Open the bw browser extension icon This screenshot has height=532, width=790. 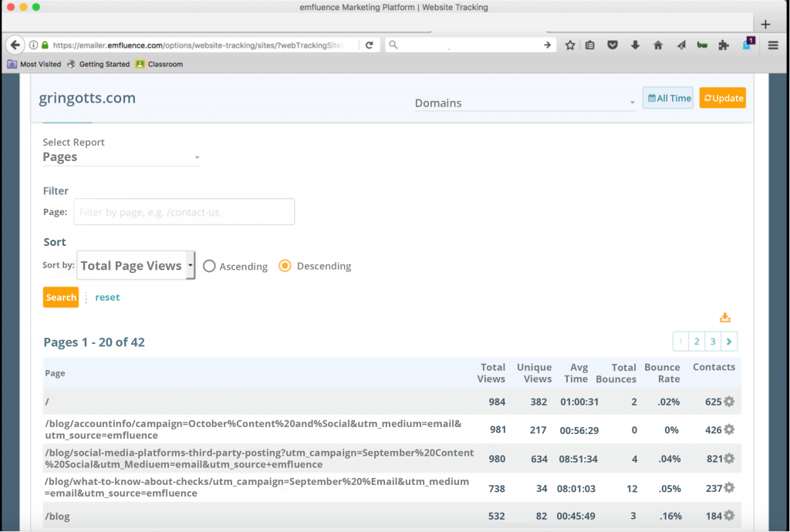702,45
